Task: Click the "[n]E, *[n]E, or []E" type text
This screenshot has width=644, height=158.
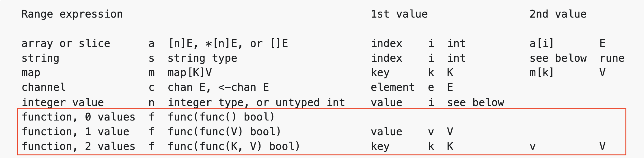Action: [228, 44]
